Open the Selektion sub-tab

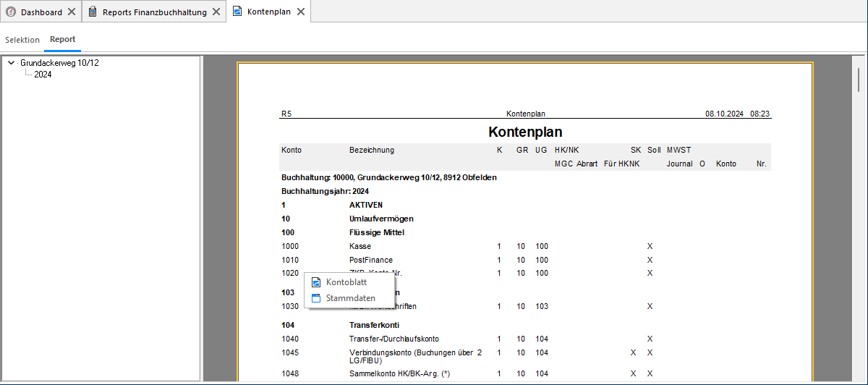point(22,40)
